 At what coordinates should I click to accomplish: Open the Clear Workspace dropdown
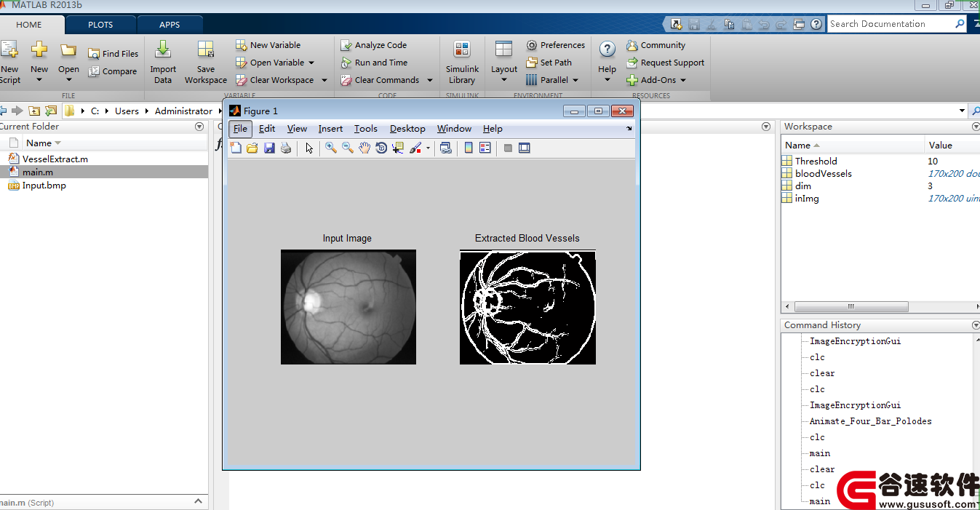tap(282, 80)
